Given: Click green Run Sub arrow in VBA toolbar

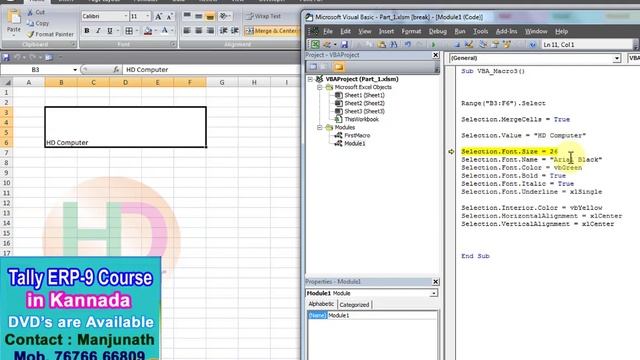Looking at the screenshot, I should [433, 44].
